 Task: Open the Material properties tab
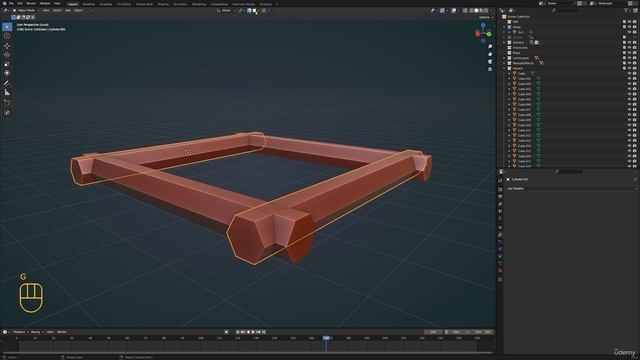coord(500,270)
